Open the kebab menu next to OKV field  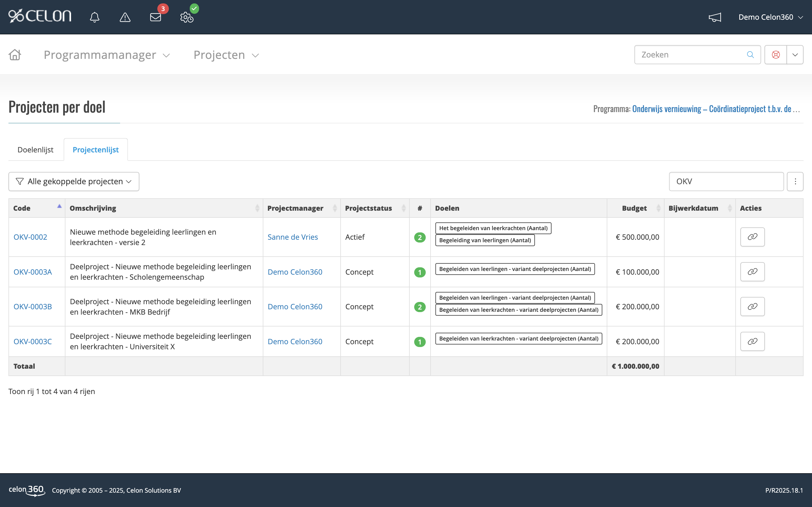pos(795,181)
